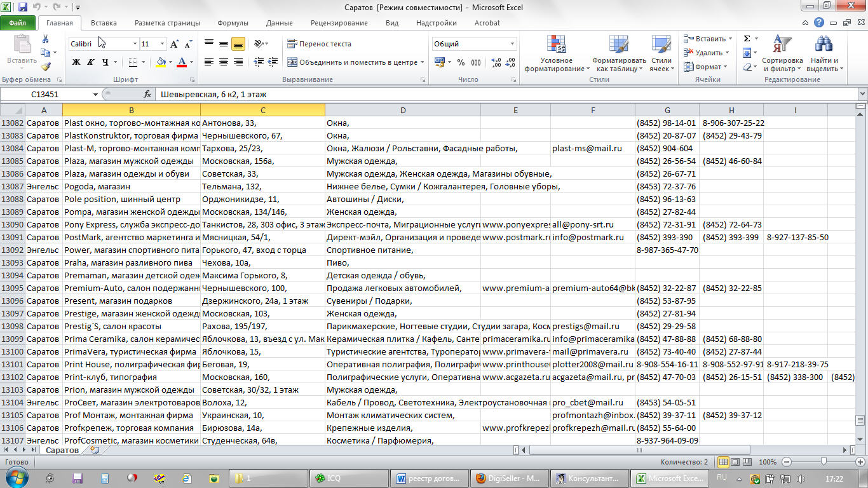Click cell with plast-ms@mail.ru
The width and height of the screenshot is (868, 488).
(x=592, y=148)
